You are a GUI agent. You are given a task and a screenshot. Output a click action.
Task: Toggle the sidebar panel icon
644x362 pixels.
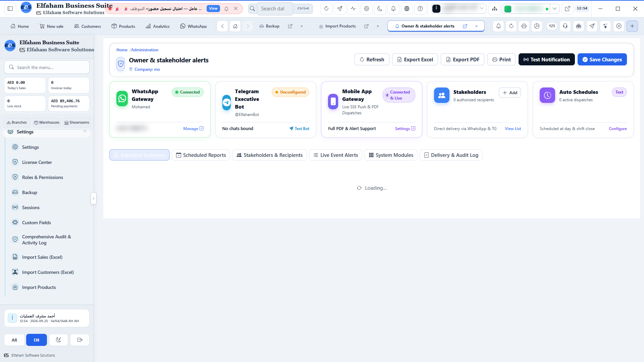click(x=10, y=9)
